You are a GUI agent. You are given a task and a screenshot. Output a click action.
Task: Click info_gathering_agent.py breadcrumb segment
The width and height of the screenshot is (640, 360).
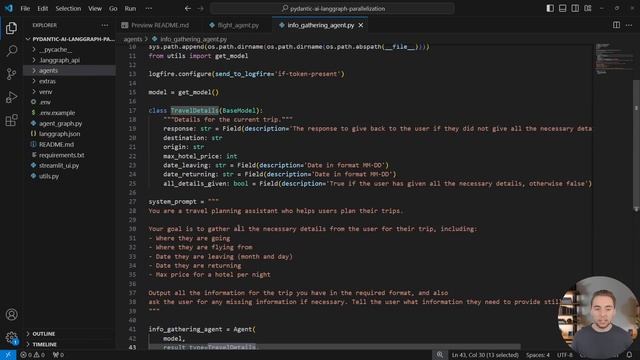pyautogui.click(x=193, y=39)
